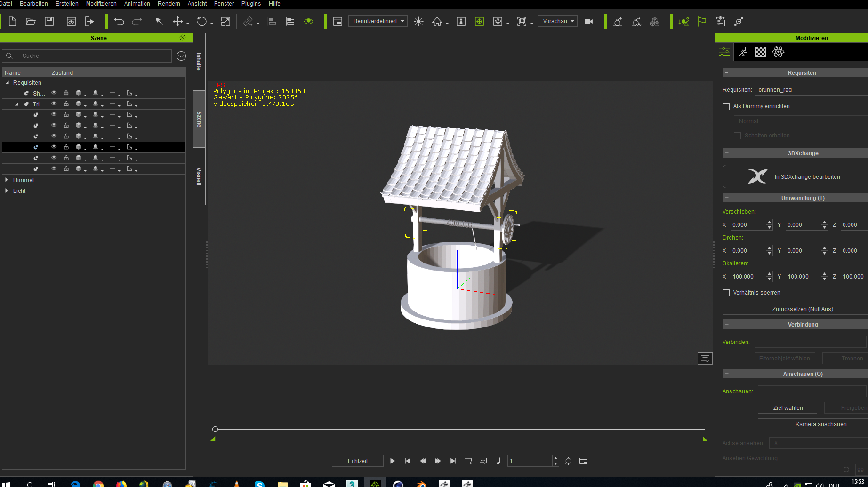
Task: Open the running figure animation tab
Action: pyautogui.click(x=743, y=52)
